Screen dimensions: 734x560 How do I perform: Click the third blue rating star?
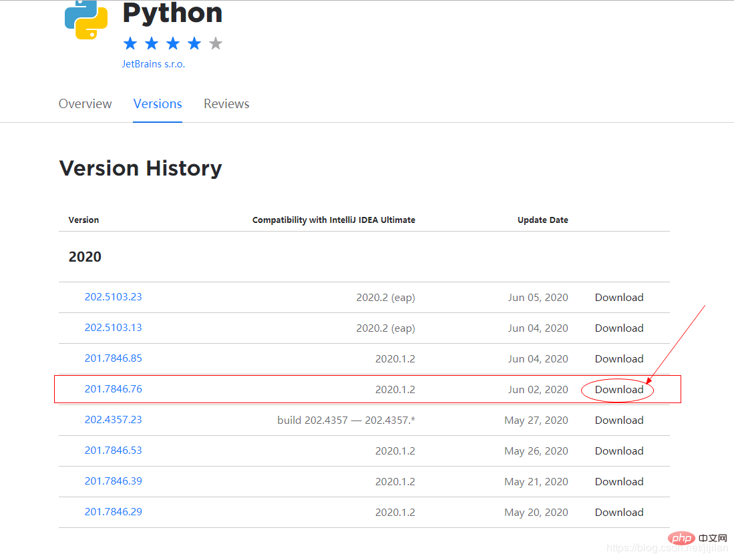[173, 44]
